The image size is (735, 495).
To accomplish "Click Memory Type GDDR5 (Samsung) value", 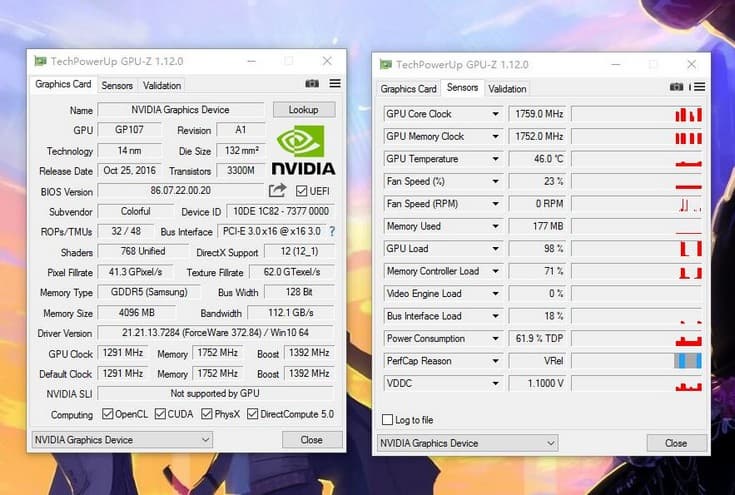I will pyautogui.click(x=149, y=292).
